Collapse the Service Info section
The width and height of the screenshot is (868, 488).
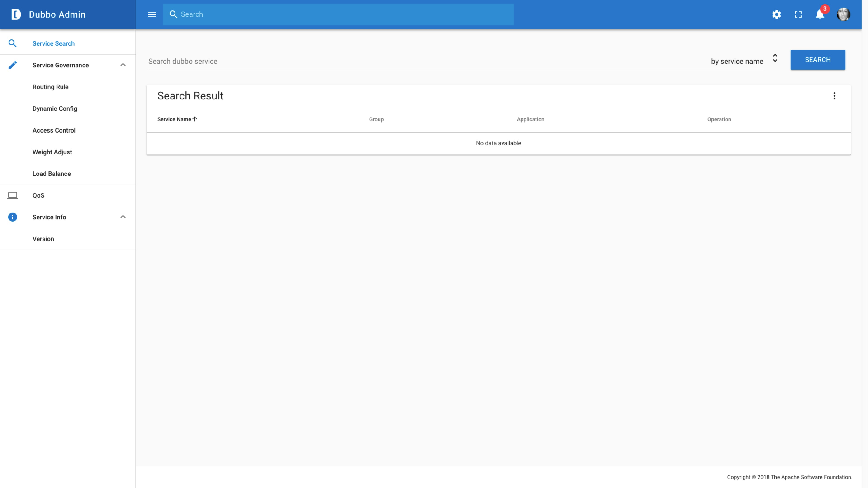click(123, 217)
